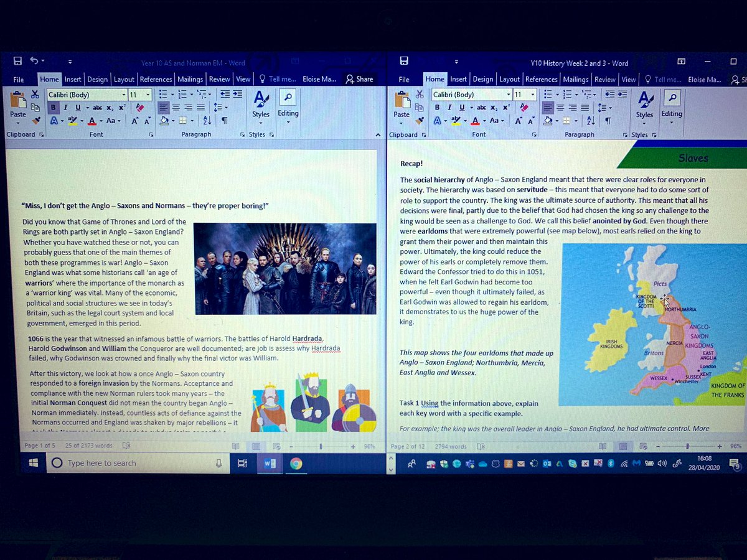Viewport: 747px width, 560px height.
Task: Open Ribbon Display Options in right window
Action: [x=682, y=61]
